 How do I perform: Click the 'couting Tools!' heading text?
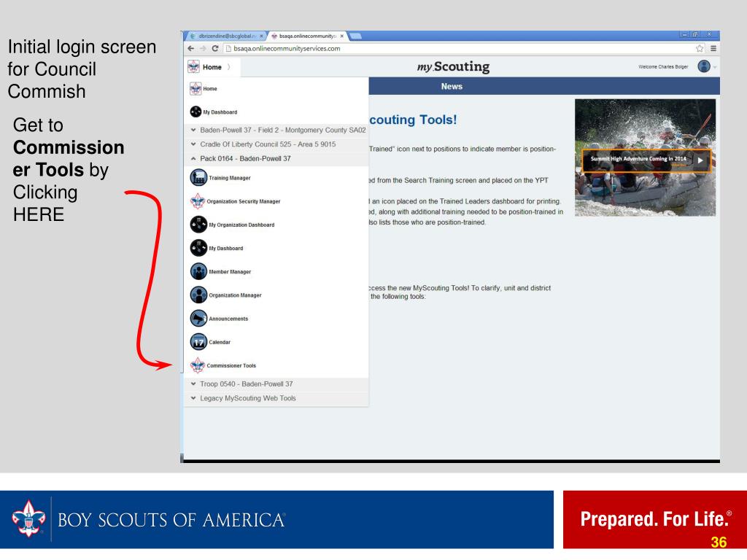pos(413,120)
